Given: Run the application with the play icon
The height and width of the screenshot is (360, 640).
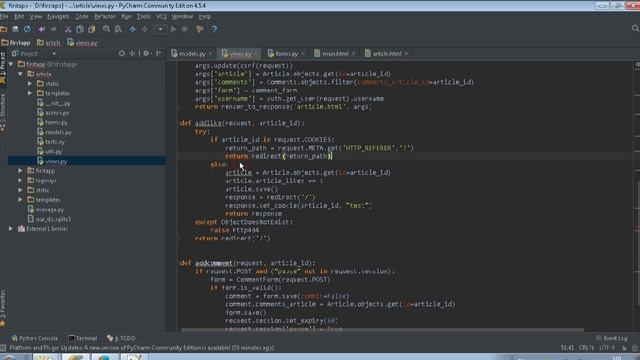Looking at the screenshot, I should 173,29.
